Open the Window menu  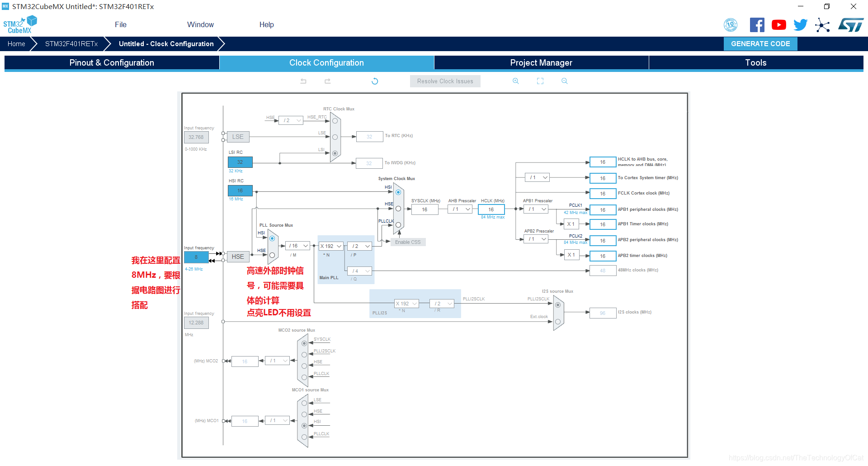200,24
